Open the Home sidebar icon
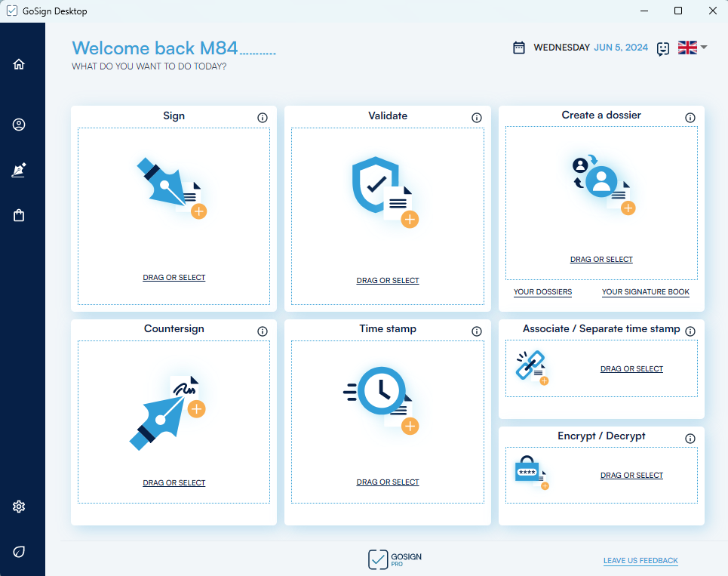Screen dimensions: 728x576 pos(19,64)
